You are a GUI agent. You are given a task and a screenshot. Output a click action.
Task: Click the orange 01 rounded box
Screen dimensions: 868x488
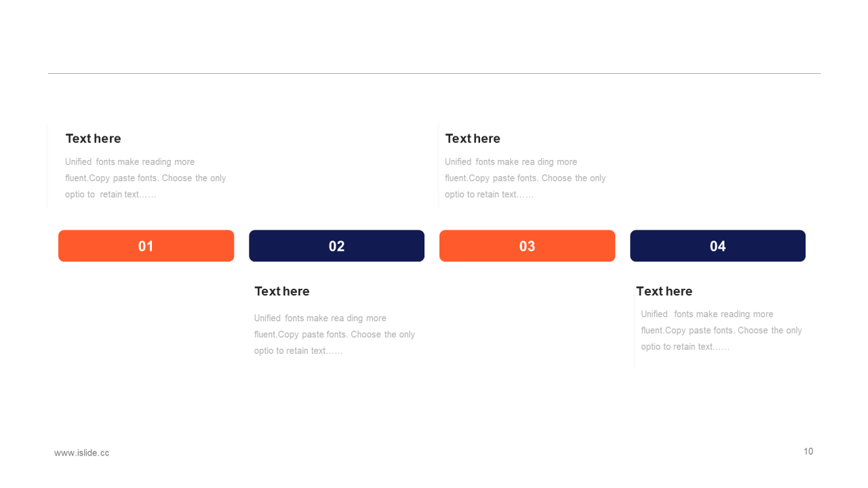[146, 245]
